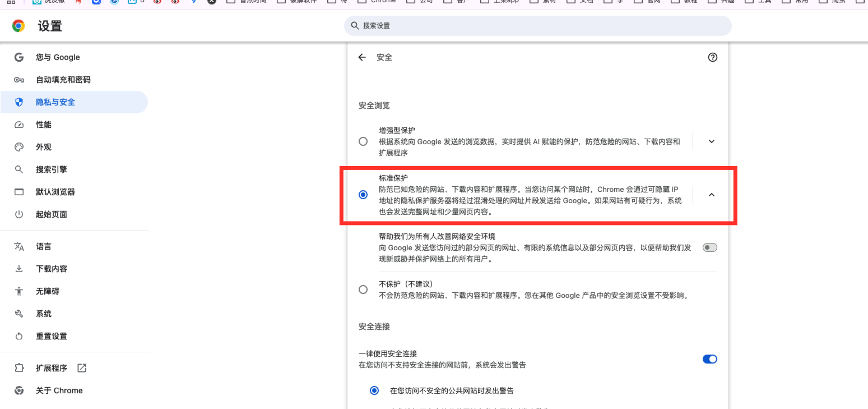Select 在您访问不安全的公共网站时发出警告 radio button
The image size is (868, 409).
(x=374, y=390)
